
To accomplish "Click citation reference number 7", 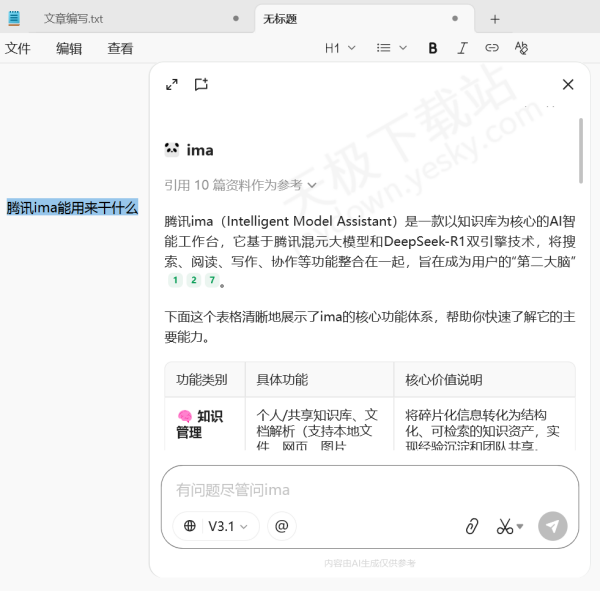I will pyautogui.click(x=211, y=281).
